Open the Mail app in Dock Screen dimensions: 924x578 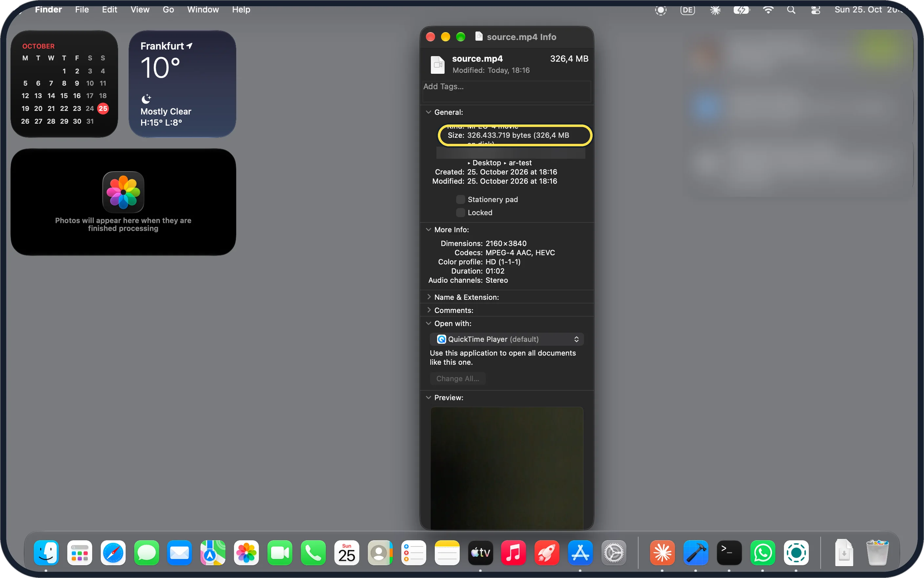click(179, 553)
